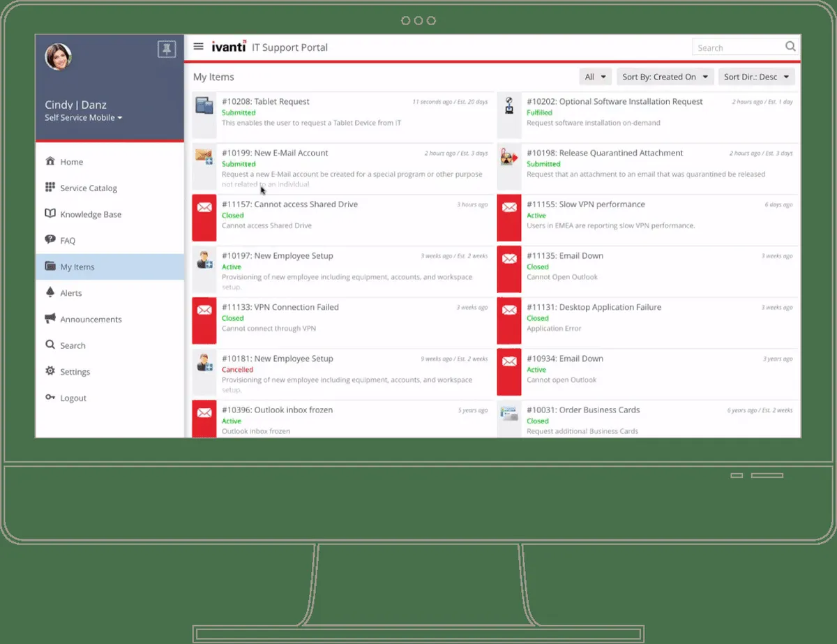
Task: Open item #10199: New E-Mail Account
Action: (275, 153)
